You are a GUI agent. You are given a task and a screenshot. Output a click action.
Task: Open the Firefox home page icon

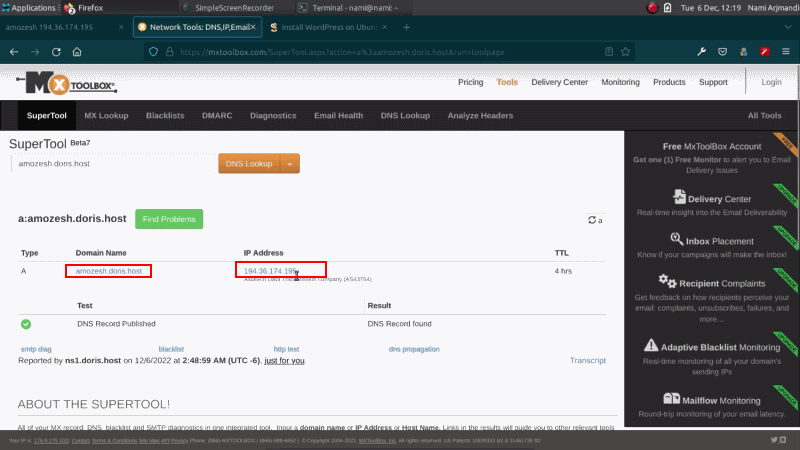[77, 52]
